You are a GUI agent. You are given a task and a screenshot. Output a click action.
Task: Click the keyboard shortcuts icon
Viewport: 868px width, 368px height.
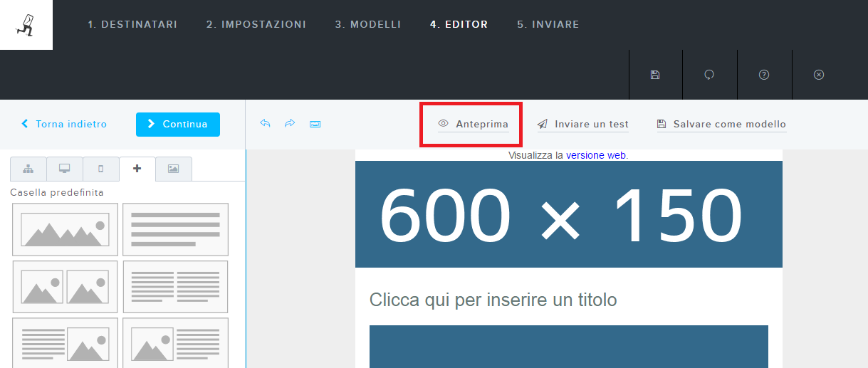click(x=315, y=124)
